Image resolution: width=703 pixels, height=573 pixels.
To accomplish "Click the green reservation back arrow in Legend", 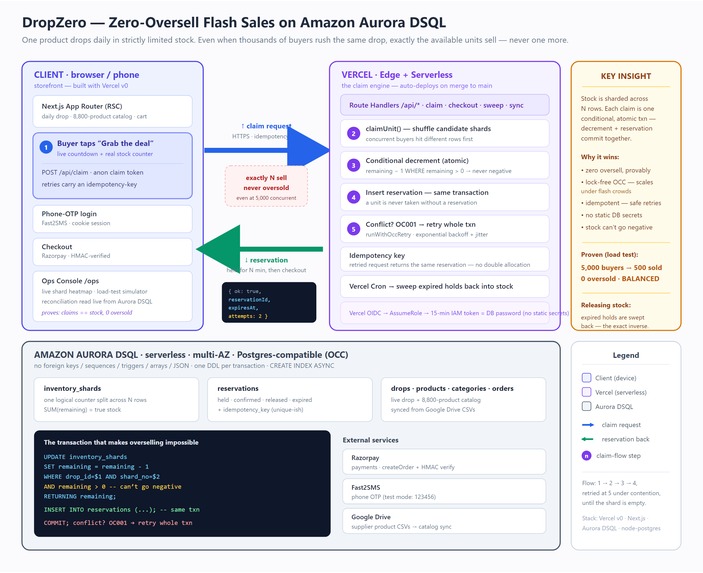I will [587, 439].
